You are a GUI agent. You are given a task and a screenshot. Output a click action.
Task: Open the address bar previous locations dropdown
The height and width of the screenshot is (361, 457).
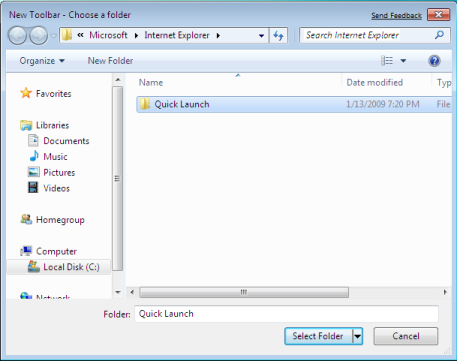[x=262, y=36]
